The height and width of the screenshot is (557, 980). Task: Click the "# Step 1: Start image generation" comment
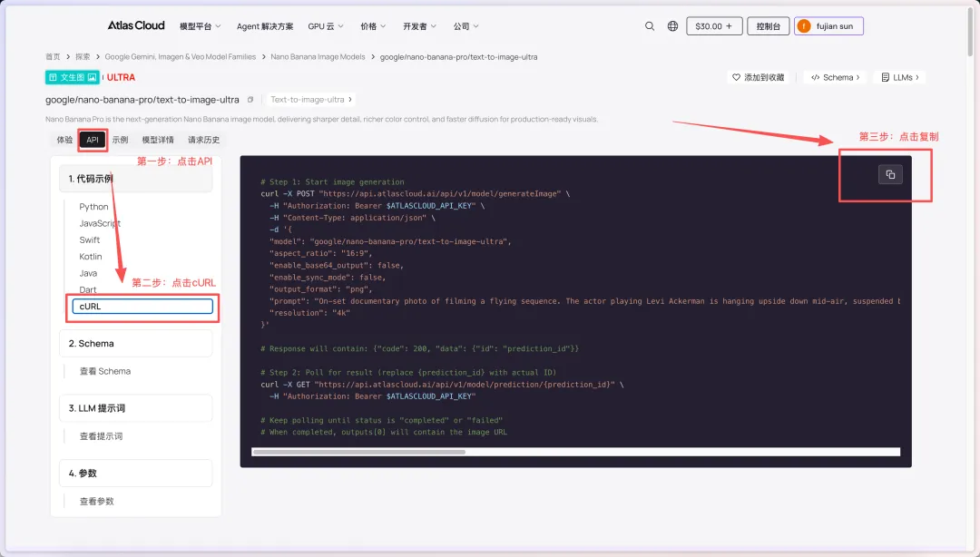point(332,182)
